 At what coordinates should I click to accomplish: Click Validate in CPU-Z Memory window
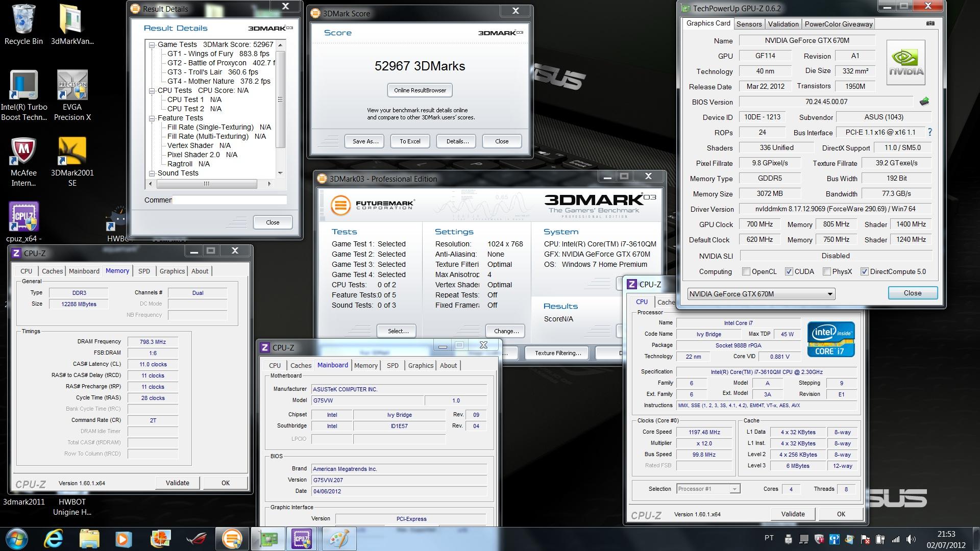pyautogui.click(x=177, y=483)
